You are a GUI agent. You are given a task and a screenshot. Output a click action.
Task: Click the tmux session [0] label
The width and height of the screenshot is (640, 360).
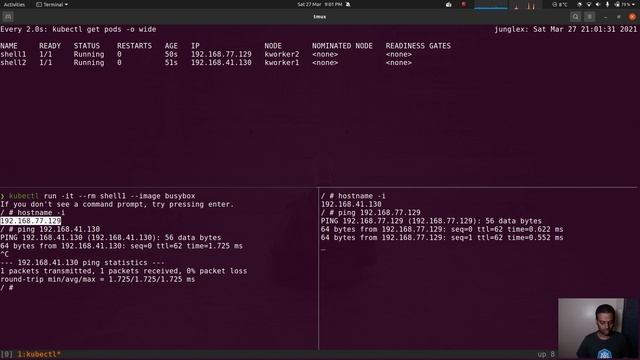point(7,354)
